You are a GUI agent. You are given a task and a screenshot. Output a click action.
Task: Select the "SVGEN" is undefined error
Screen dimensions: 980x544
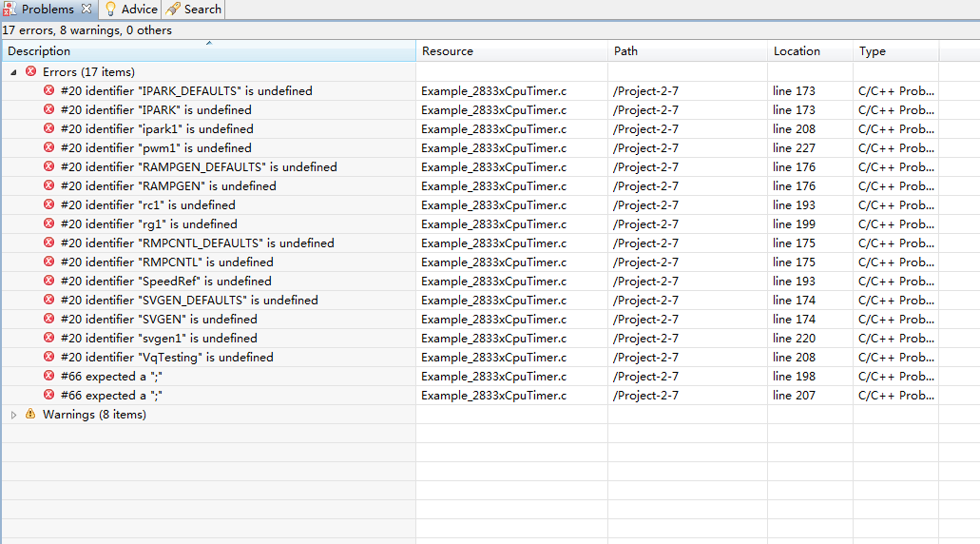pyautogui.click(x=159, y=320)
